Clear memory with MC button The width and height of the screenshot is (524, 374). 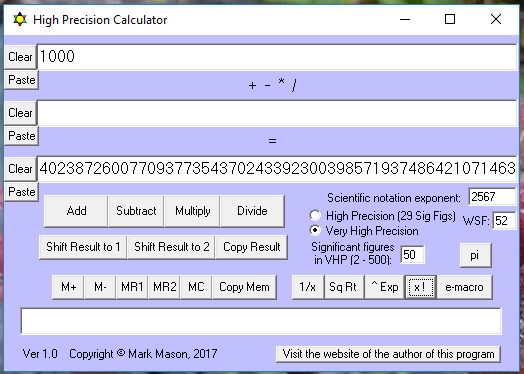196,287
